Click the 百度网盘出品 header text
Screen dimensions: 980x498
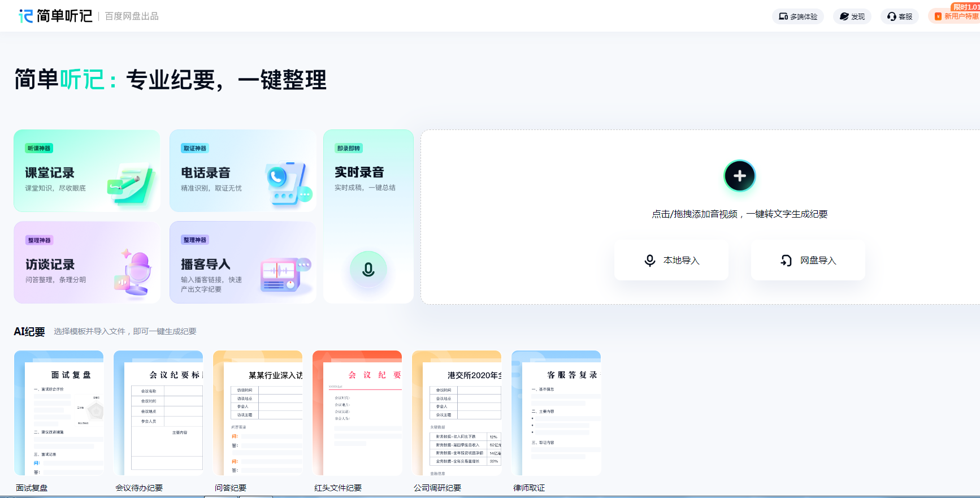132,16
